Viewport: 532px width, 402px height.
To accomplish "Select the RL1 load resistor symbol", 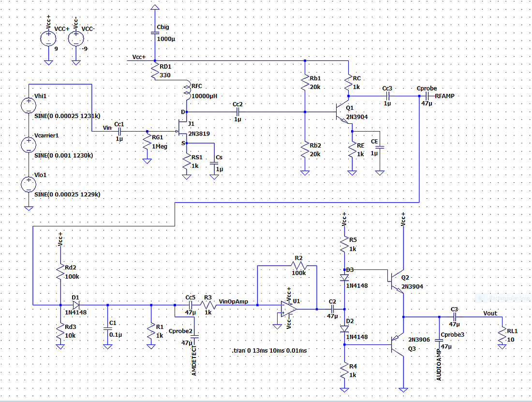I will pyautogui.click(x=502, y=335).
